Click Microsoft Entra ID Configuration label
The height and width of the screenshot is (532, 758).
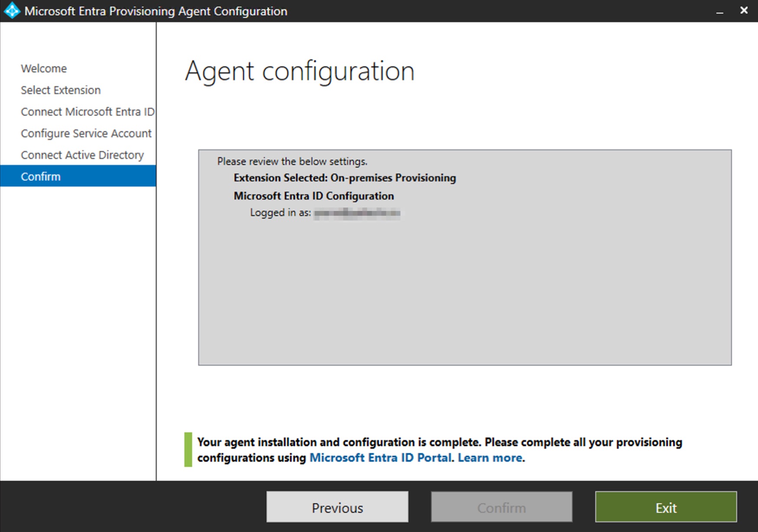[314, 196]
